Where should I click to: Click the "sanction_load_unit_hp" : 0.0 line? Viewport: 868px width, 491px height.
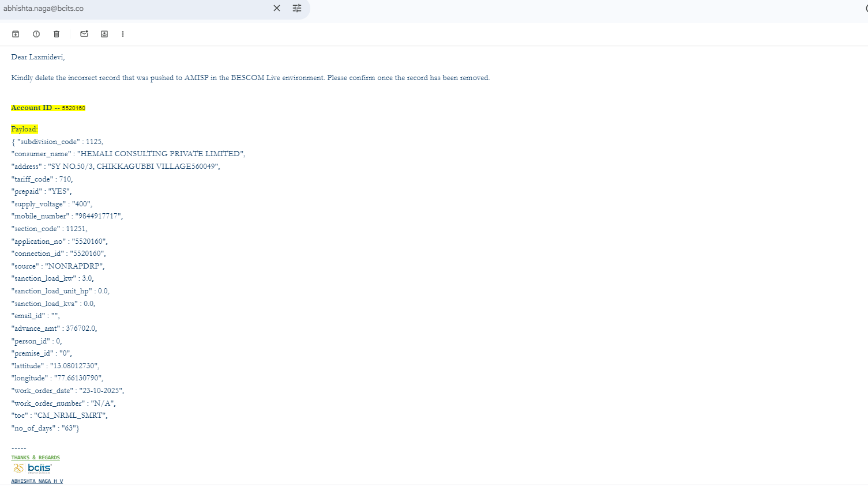(x=61, y=291)
